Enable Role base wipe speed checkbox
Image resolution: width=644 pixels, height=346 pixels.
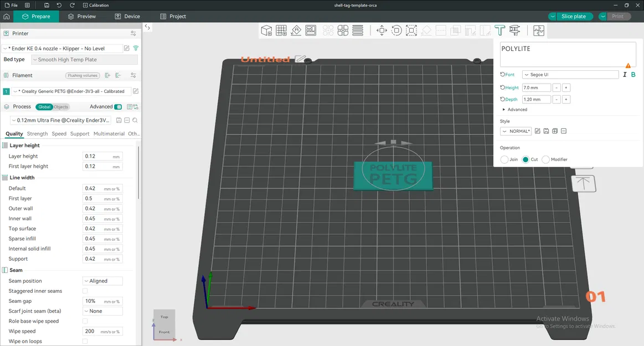tap(85, 322)
